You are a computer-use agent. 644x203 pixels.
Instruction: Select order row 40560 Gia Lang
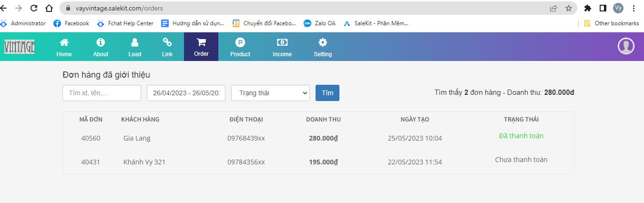136,138
